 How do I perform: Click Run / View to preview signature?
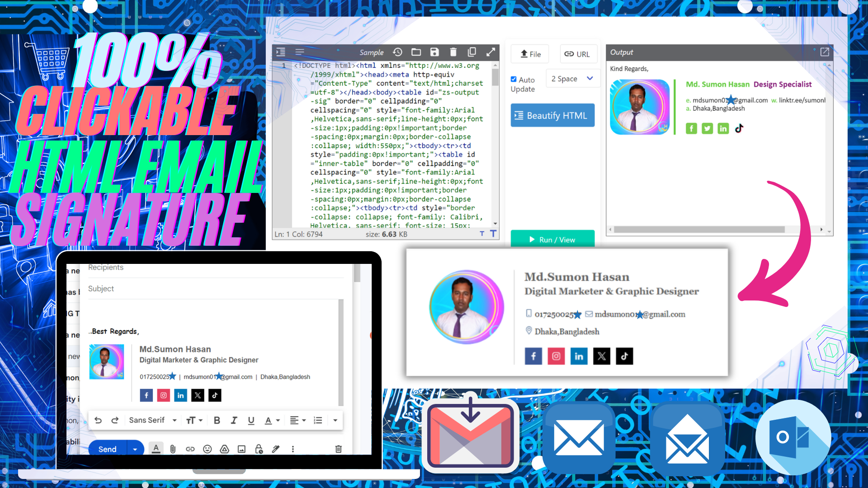pyautogui.click(x=552, y=239)
